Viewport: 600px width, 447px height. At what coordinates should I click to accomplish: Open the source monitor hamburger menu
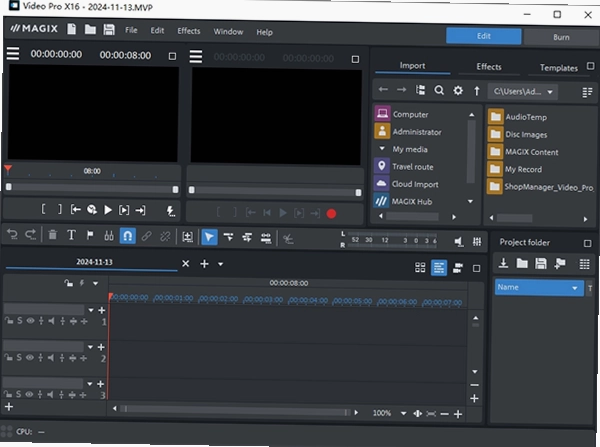tap(196, 57)
